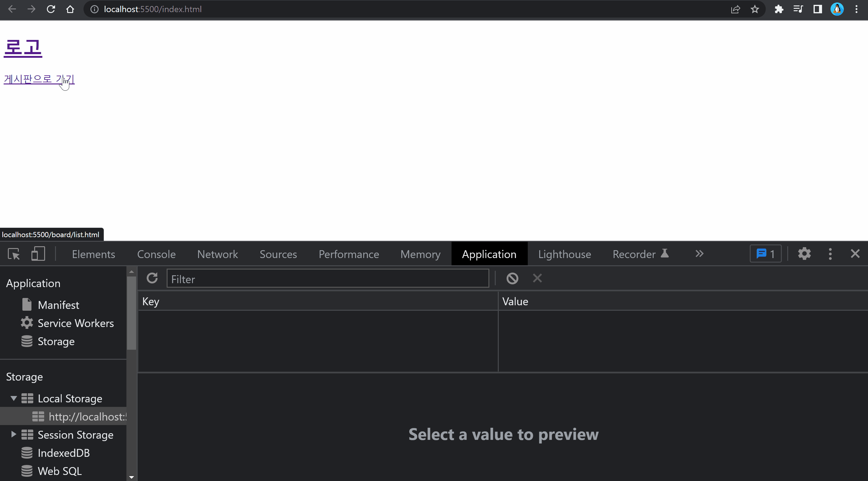Click the storage Filter input field
The height and width of the screenshot is (481, 868).
pyautogui.click(x=328, y=279)
